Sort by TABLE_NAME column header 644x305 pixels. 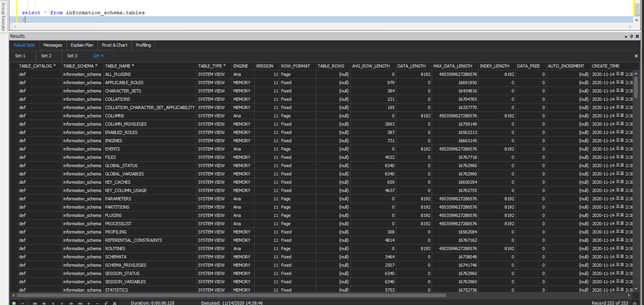(x=150, y=66)
